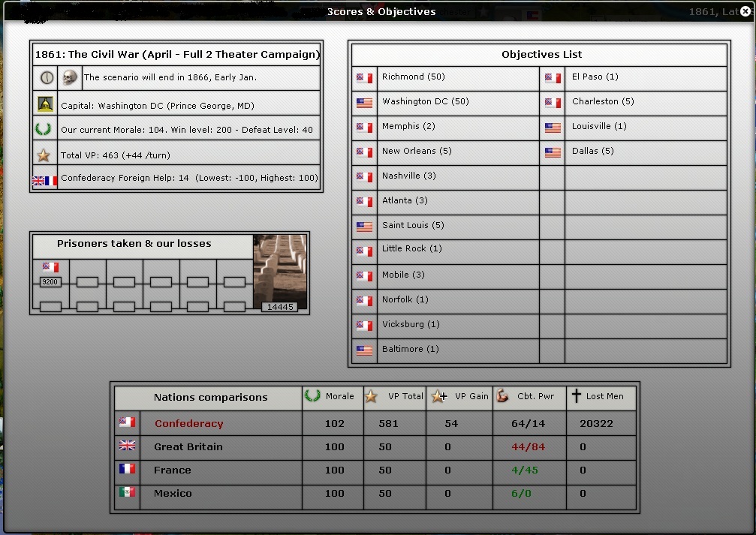
Task: Click the clock icon in scenario info
Action: click(47, 77)
